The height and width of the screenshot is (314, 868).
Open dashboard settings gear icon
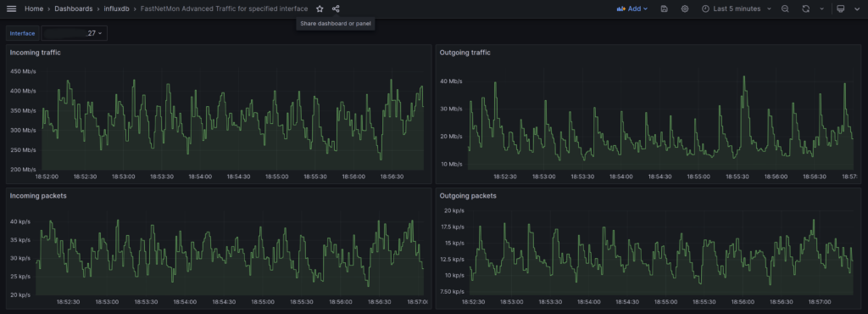[x=685, y=8]
